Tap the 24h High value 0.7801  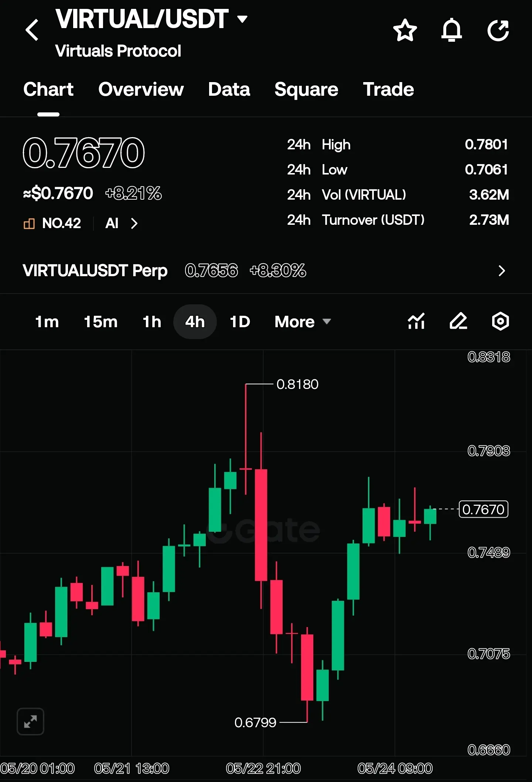[487, 144]
